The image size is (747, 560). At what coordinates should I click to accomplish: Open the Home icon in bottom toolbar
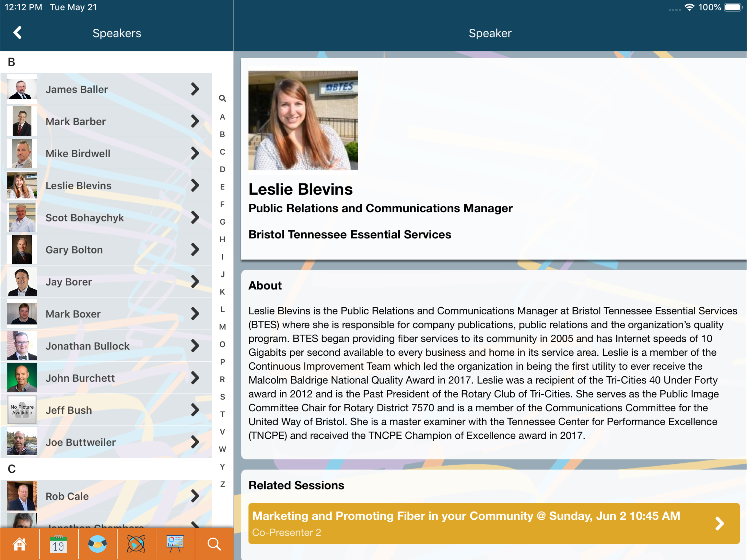20,544
